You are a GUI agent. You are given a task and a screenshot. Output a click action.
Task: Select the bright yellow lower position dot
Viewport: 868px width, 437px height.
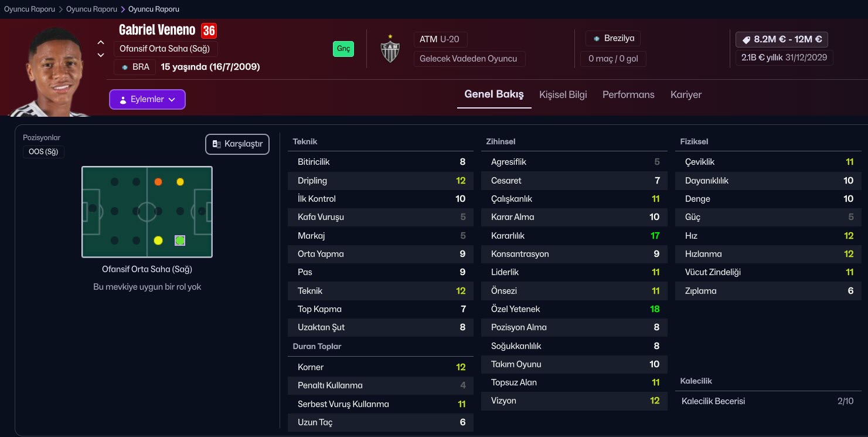pyautogui.click(x=158, y=240)
